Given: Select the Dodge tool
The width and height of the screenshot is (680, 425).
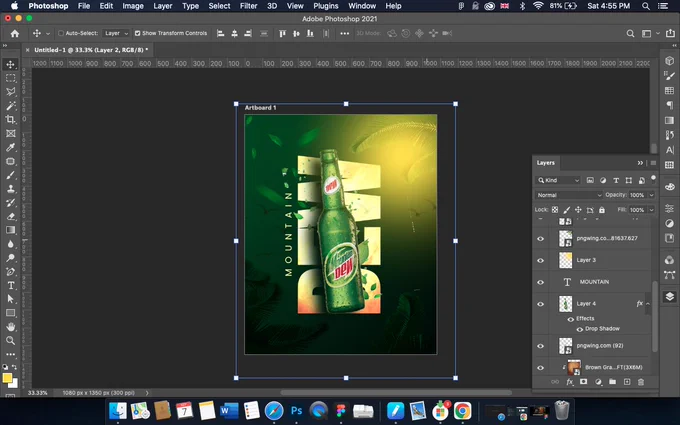Looking at the screenshot, I should pyautogui.click(x=10, y=258).
